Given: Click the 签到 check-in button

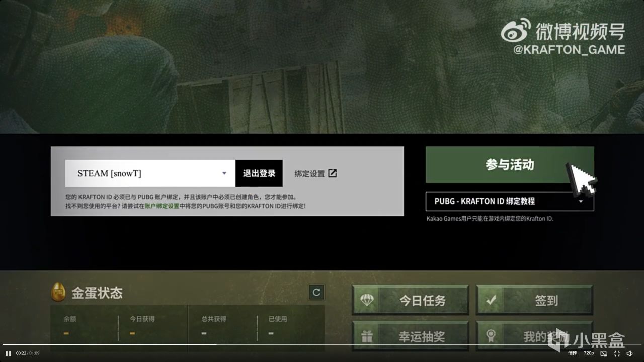Looking at the screenshot, I should coord(534,301).
